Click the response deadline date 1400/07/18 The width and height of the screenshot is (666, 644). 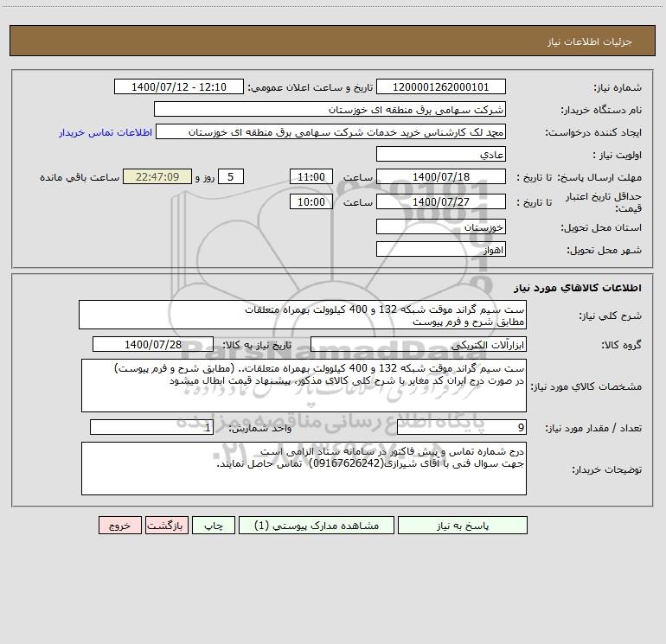441,176
